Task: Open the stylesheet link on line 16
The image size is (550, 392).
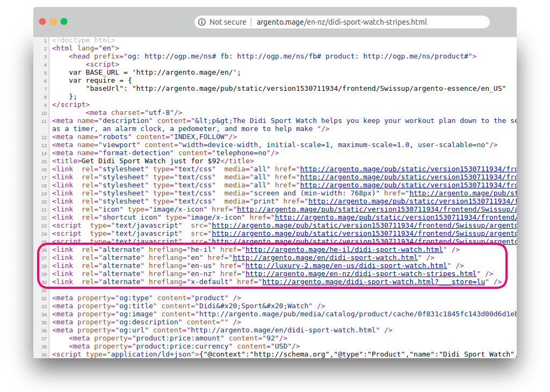Action: pos(408,169)
